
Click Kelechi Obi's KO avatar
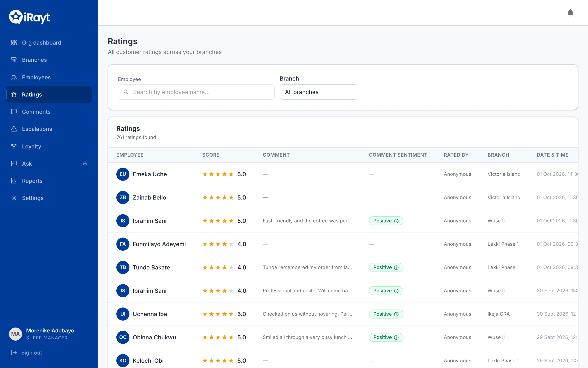click(x=123, y=360)
